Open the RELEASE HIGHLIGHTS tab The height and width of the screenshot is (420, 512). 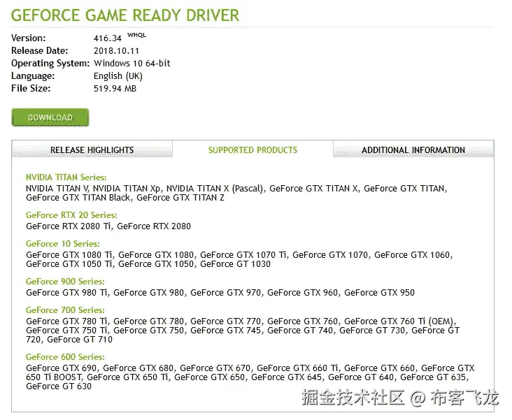click(92, 150)
